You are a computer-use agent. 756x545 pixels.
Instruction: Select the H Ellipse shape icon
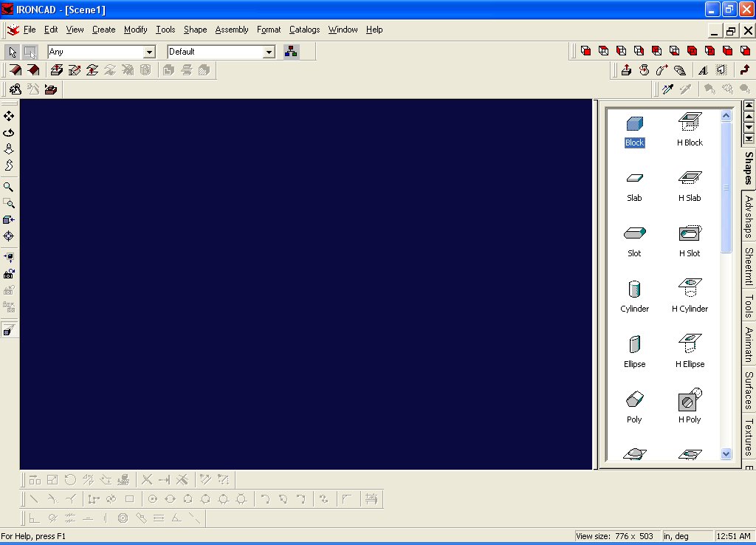tap(690, 343)
